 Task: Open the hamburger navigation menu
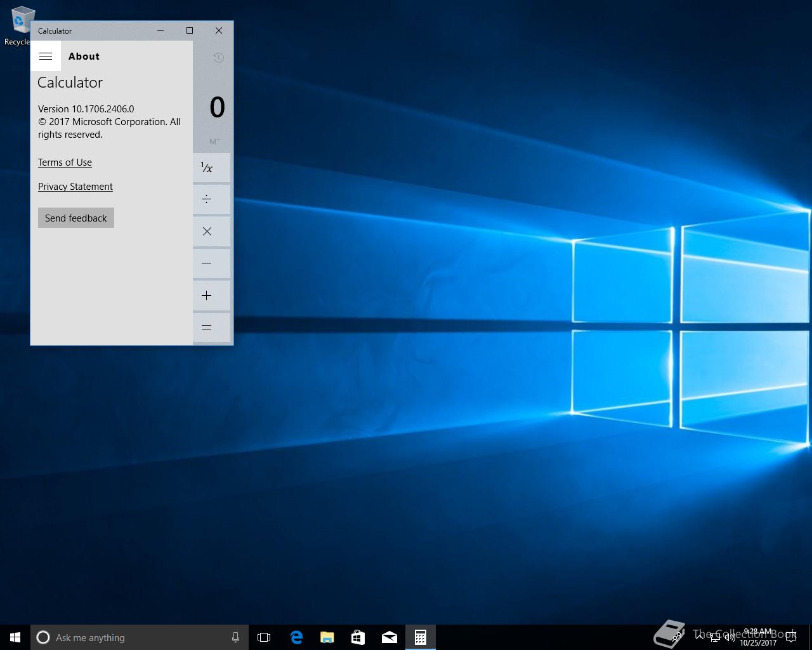coord(46,56)
